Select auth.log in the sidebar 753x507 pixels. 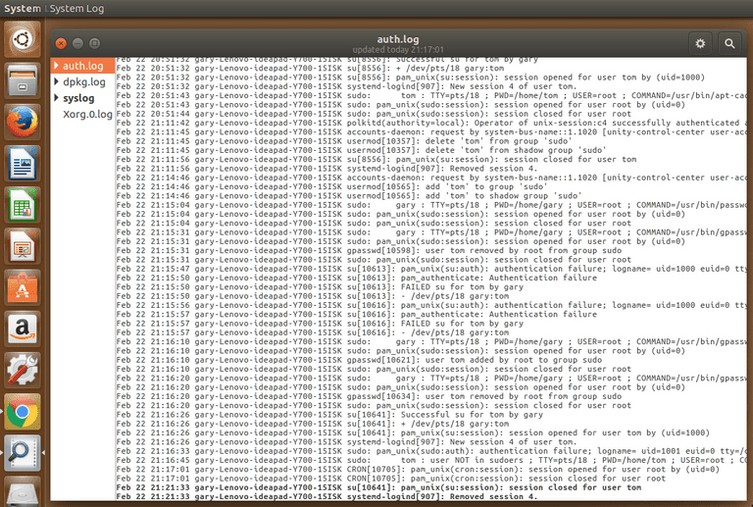[83, 65]
